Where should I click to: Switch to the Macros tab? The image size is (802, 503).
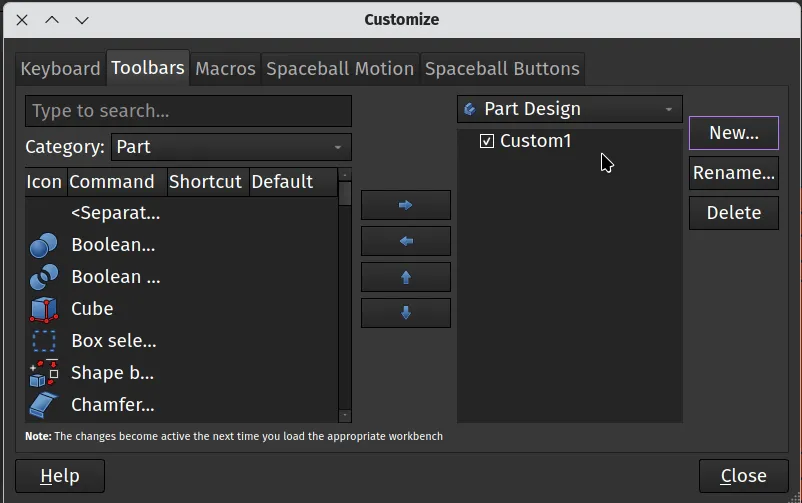pyautogui.click(x=225, y=69)
